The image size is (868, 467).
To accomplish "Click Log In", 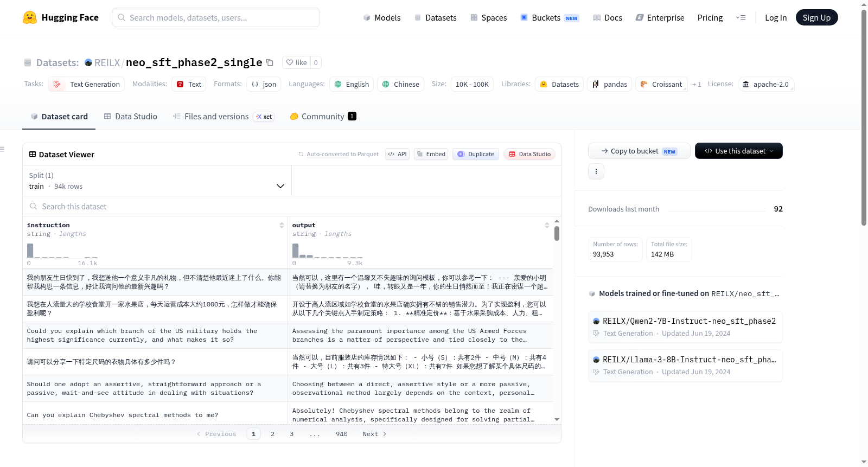I will (x=775, y=17).
